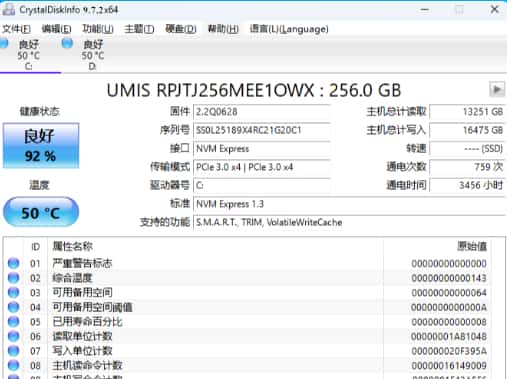Viewport: 507px width, 379px height.
Task: Open the 功能(U) menu
Action: [x=98, y=29]
